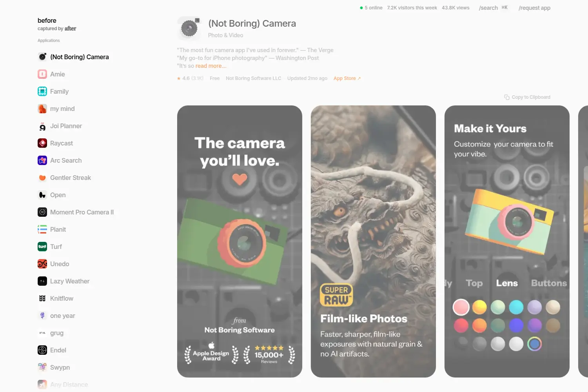
Task: Select the Moment Pro Camera II icon
Action: point(42,212)
